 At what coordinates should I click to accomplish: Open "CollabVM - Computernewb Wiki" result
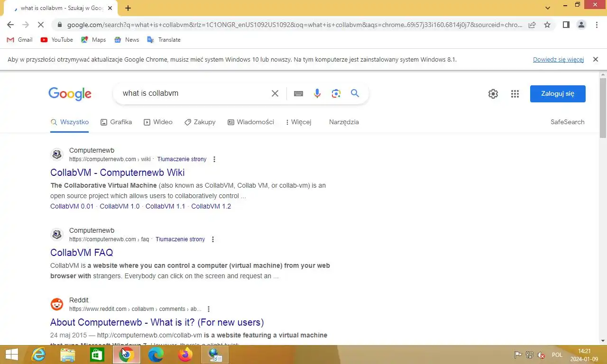click(x=118, y=173)
